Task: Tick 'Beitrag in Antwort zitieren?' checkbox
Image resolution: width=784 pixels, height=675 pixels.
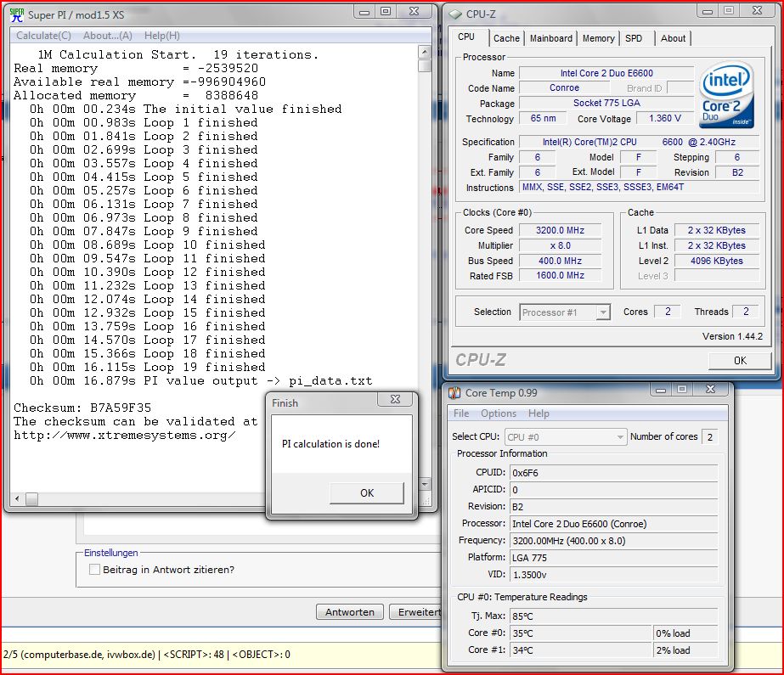Action: point(94,570)
